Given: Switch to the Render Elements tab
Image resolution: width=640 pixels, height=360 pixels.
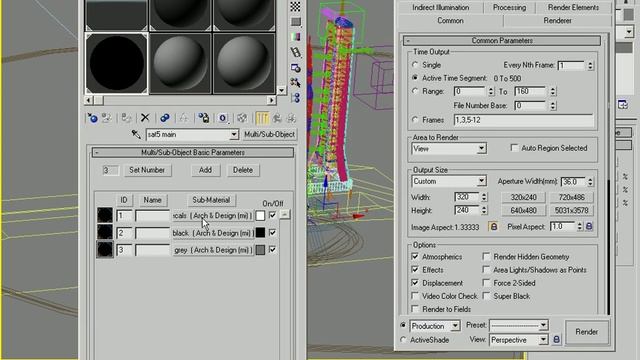Looking at the screenshot, I should click(573, 7).
